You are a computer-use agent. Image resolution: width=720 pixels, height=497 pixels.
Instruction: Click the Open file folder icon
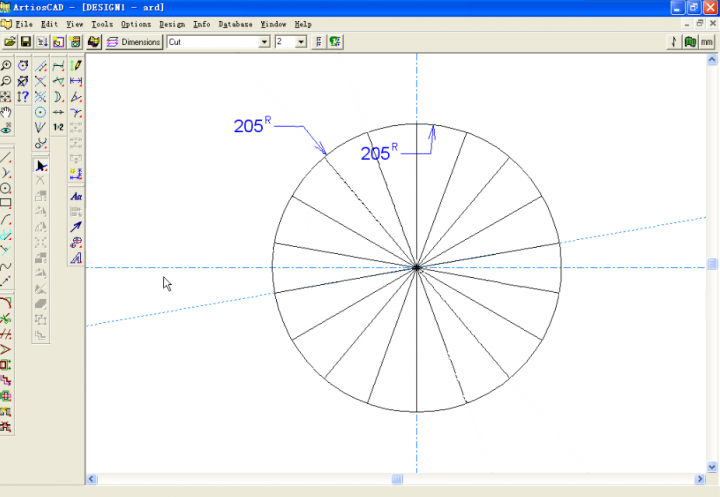point(10,42)
